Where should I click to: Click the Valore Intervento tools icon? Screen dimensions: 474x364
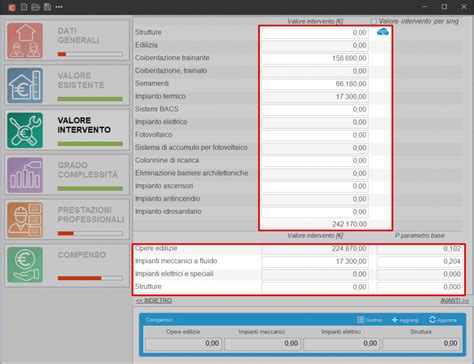(x=25, y=130)
